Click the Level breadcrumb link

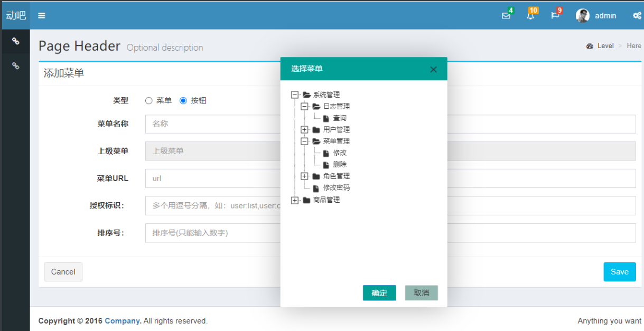[x=605, y=46]
